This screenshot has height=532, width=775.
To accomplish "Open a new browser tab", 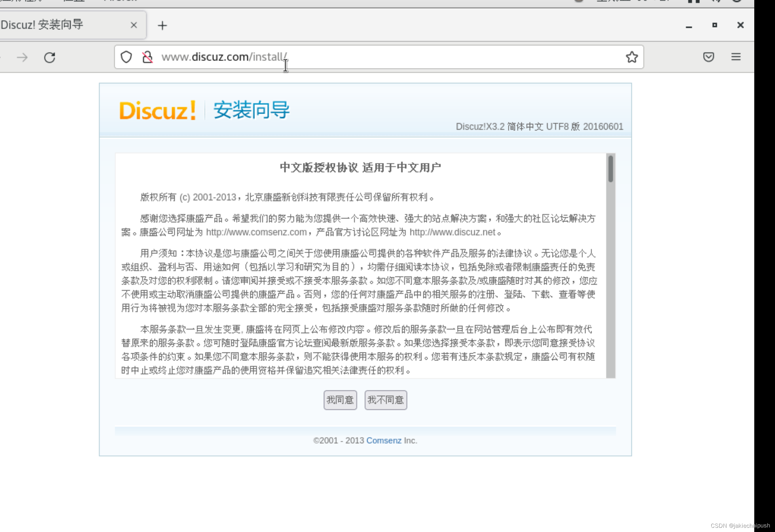I will pos(162,25).
